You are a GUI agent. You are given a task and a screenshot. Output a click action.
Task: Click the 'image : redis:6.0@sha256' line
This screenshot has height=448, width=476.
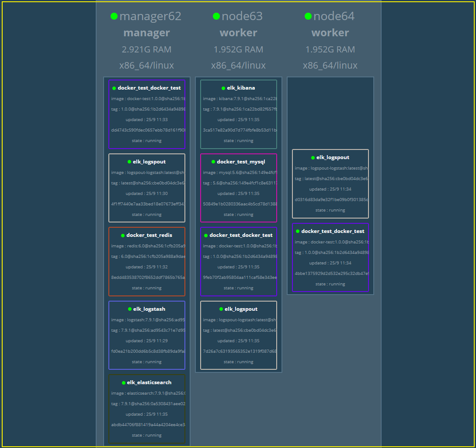pyautogui.click(x=148, y=246)
